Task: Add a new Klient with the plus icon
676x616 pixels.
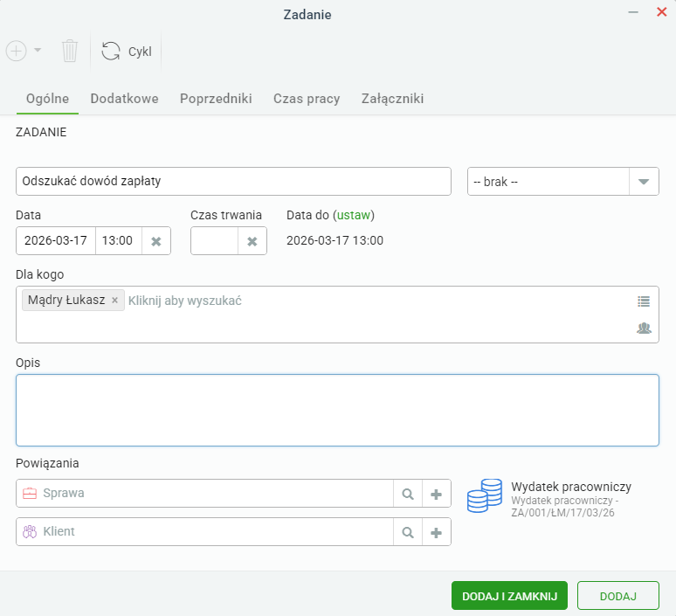Action: pyautogui.click(x=437, y=532)
